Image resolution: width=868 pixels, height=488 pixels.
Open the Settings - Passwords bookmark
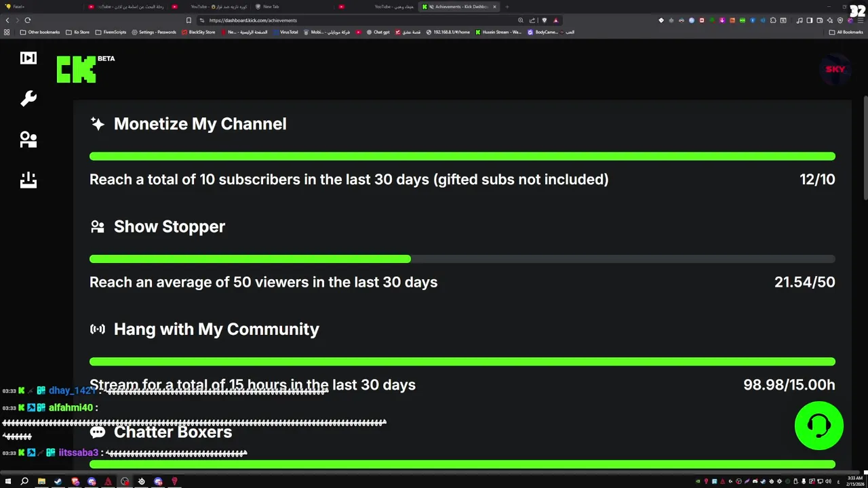[x=154, y=32]
